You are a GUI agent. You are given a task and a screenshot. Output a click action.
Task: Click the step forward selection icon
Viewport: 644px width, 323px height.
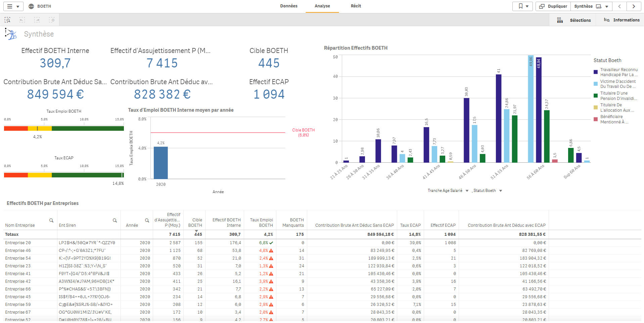(x=37, y=20)
